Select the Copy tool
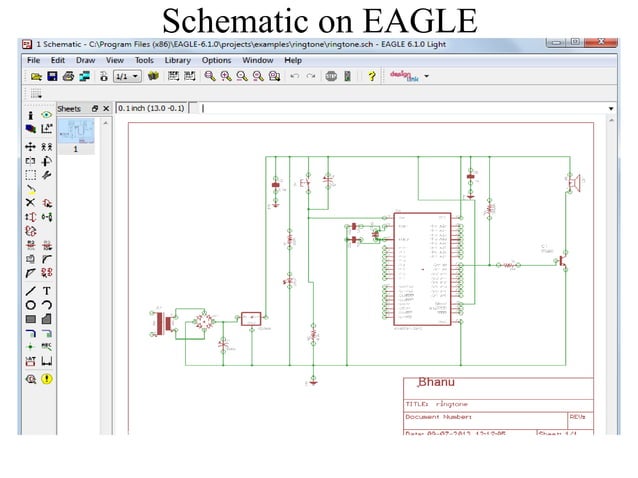Screen dimensions: 638x478 [47, 146]
